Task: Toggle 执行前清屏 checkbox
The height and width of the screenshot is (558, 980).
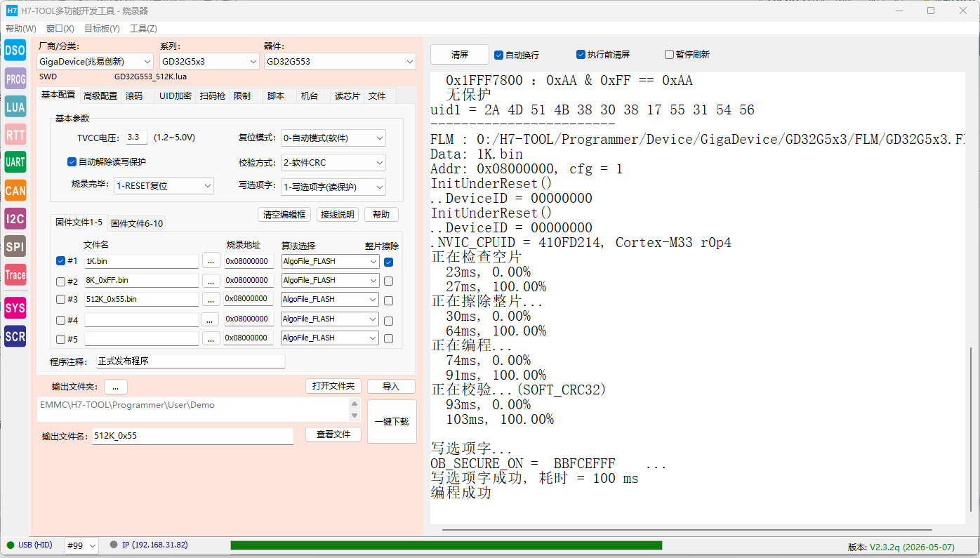Action: coord(581,54)
